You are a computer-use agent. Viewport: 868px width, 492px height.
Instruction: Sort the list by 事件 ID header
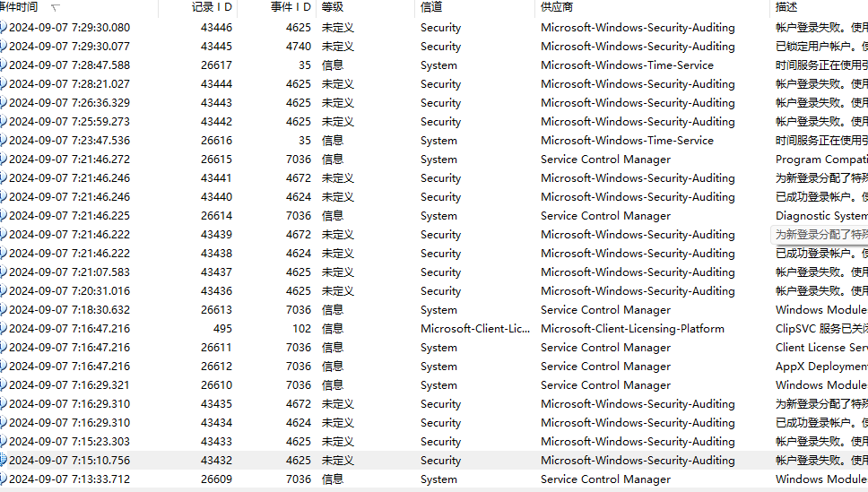pos(291,7)
